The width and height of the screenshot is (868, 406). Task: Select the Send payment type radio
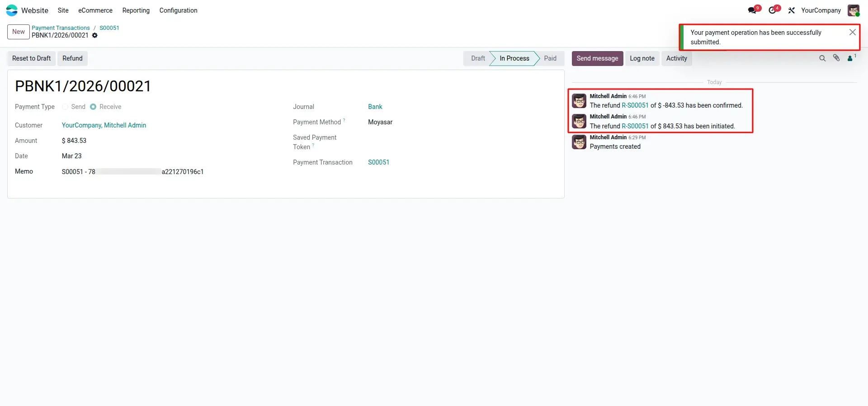[x=66, y=107]
